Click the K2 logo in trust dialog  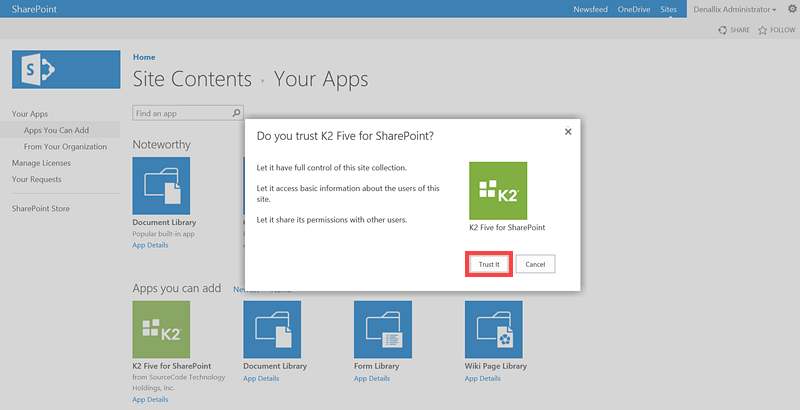click(498, 190)
